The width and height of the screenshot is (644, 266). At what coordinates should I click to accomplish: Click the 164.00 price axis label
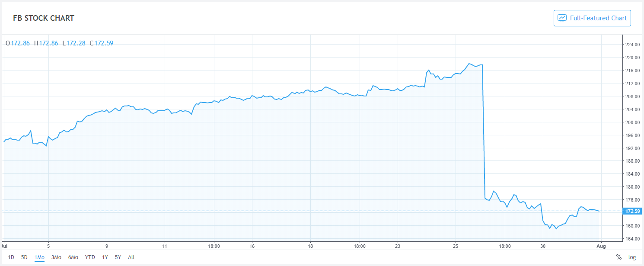click(633, 239)
